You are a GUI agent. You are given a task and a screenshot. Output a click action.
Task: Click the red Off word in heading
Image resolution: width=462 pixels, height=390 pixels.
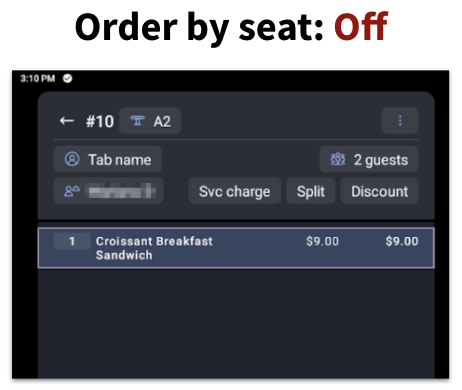pyautogui.click(x=361, y=27)
